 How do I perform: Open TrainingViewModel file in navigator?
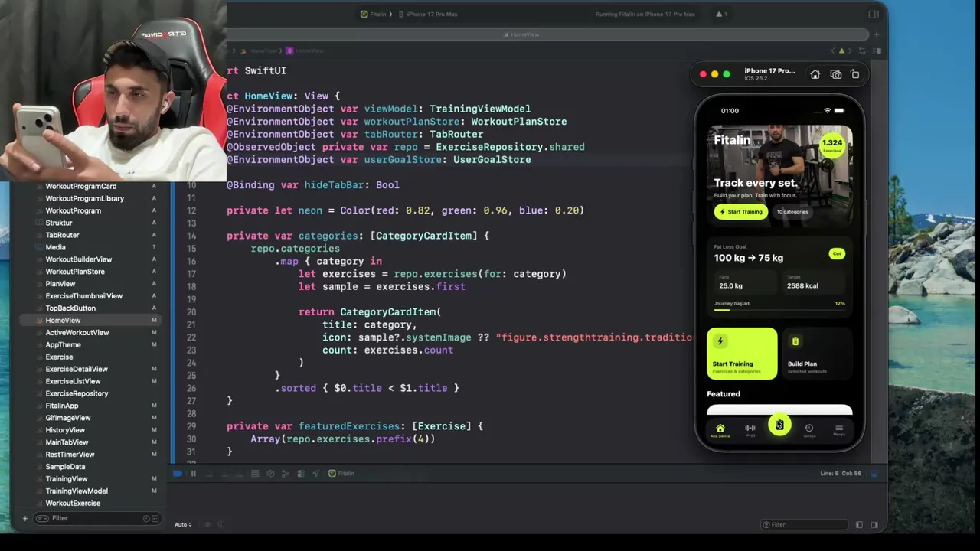(x=77, y=491)
